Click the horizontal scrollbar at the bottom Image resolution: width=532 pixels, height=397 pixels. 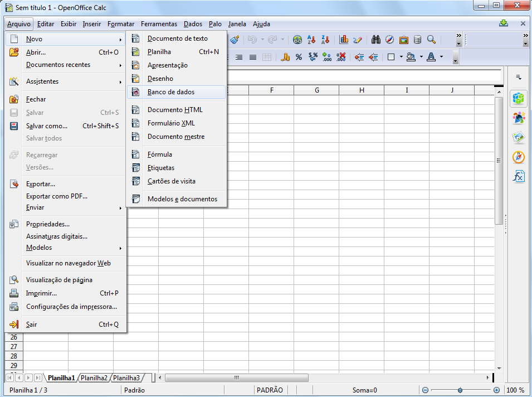click(237, 377)
